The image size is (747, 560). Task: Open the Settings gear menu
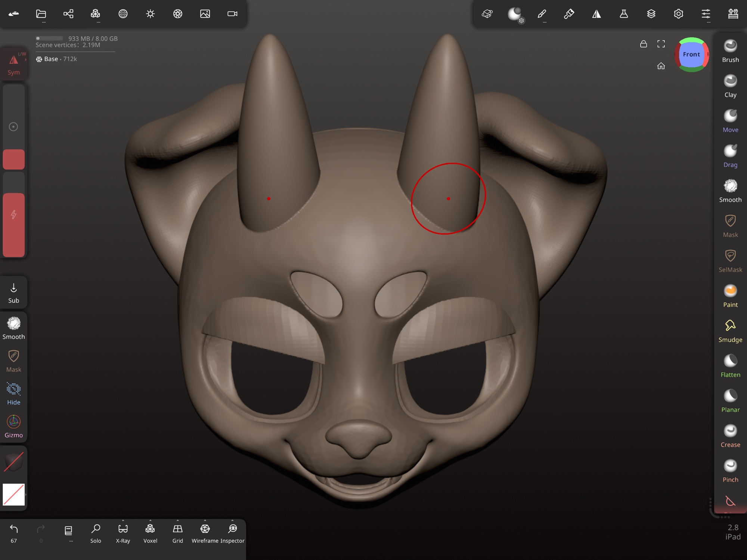coord(678,14)
